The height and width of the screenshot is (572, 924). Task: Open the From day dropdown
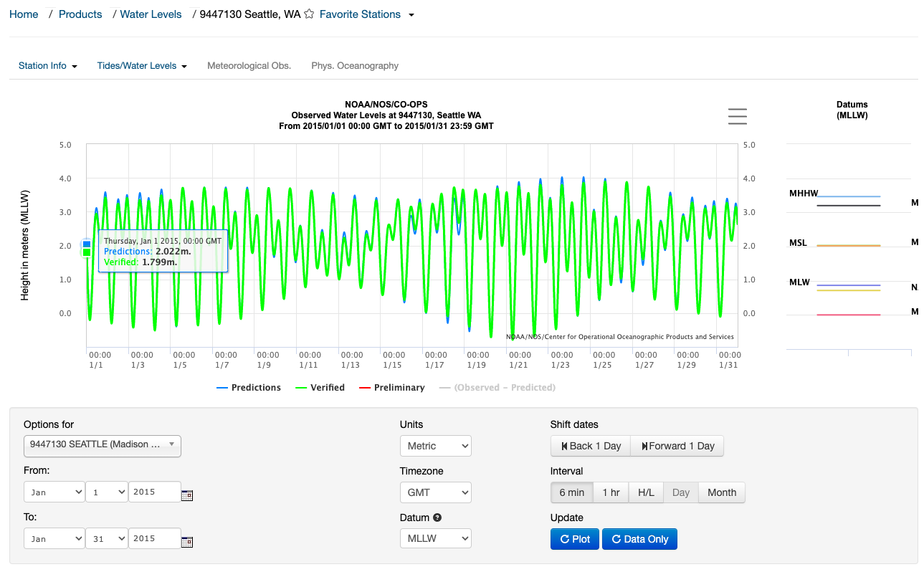coord(106,492)
